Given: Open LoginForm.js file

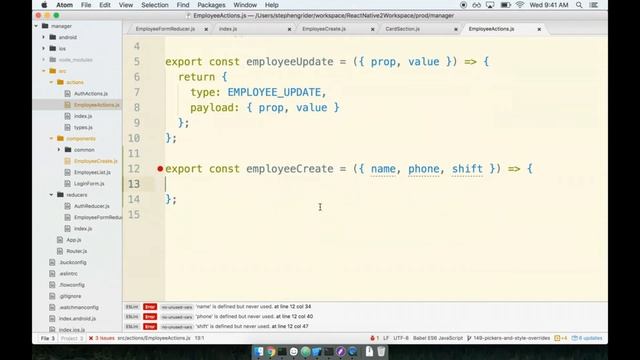Looking at the screenshot, I should (89, 184).
